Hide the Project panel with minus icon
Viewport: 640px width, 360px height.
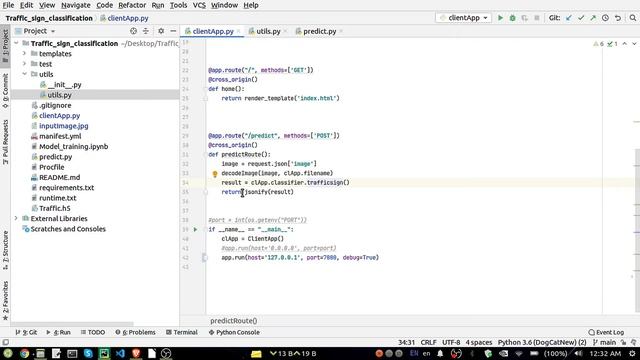click(173, 31)
